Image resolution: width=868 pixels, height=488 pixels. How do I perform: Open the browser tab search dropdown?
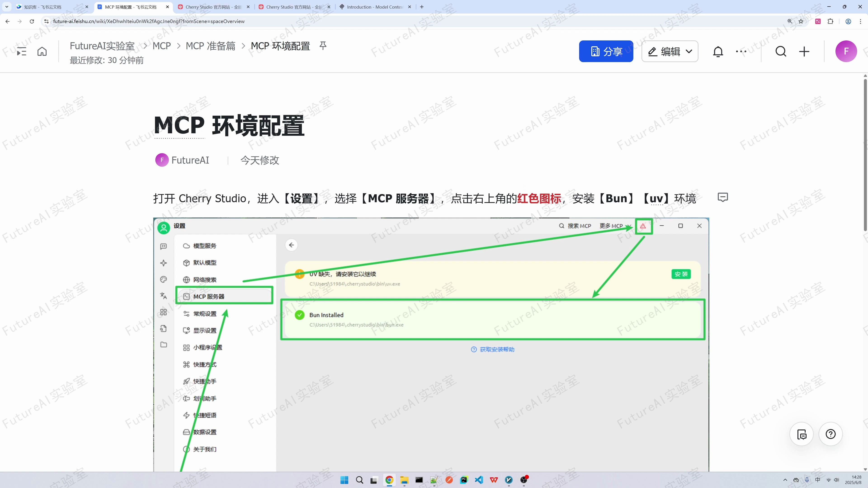tap(6, 7)
